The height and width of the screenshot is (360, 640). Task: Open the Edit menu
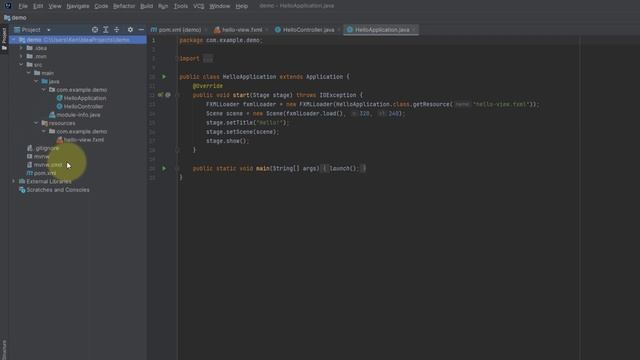[38, 6]
